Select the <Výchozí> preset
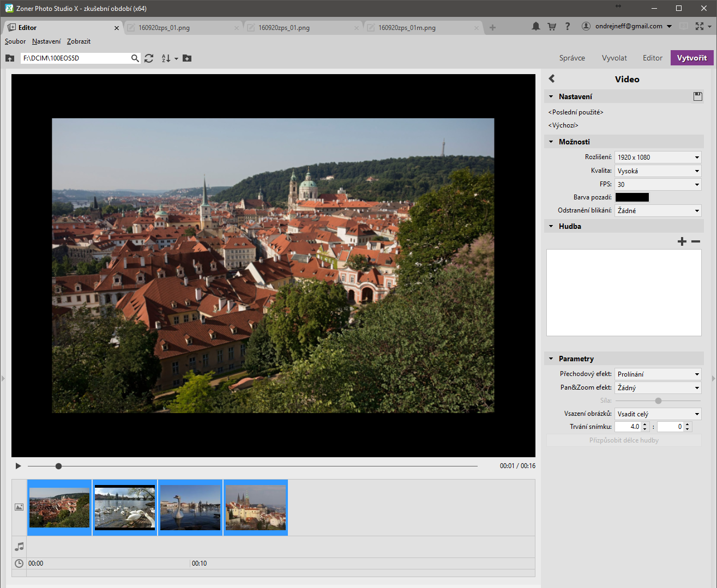This screenshot has height=588, width=717. click(x=563, y=125)
